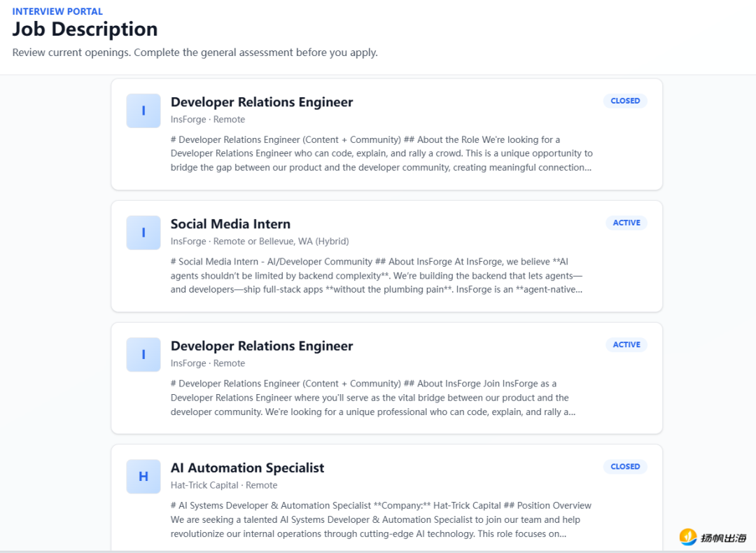Click the H avatar for AI Automation Specialist
This screenshot has height=553, width=756.
[143, 477]
